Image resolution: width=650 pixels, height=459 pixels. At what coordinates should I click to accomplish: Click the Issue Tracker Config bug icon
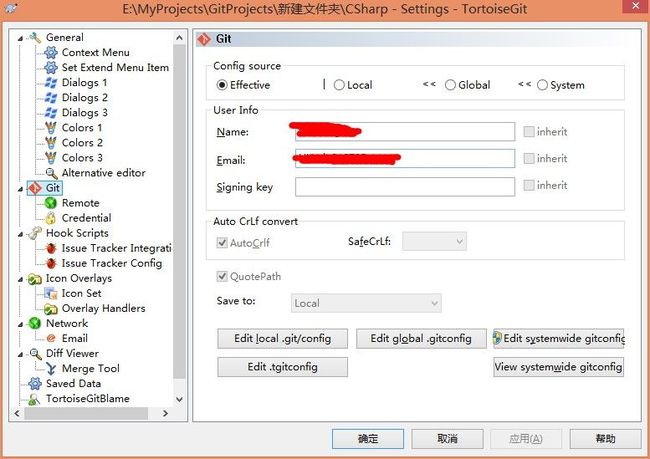click(51, 263)
